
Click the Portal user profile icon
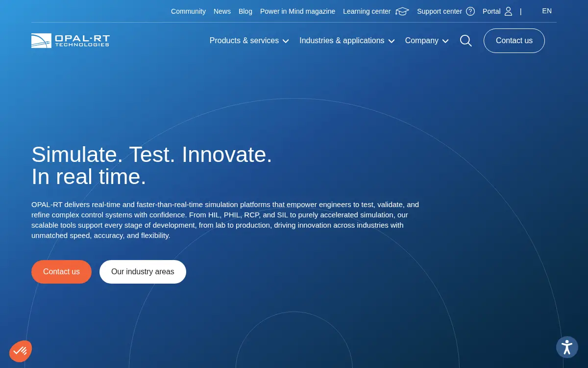508,11
